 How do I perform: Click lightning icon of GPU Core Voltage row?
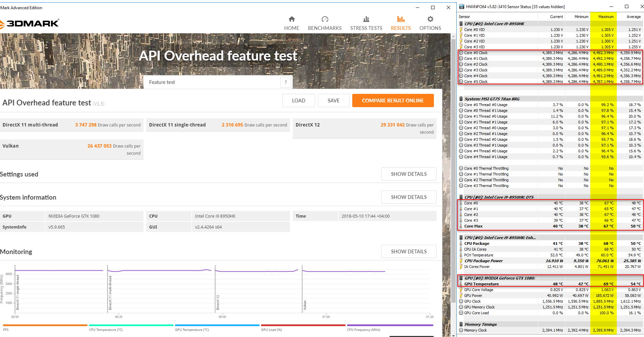[461, 290]
